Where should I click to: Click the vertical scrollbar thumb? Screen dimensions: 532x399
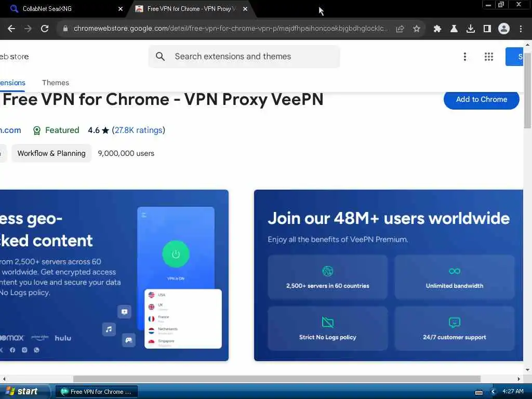(528, 90)
